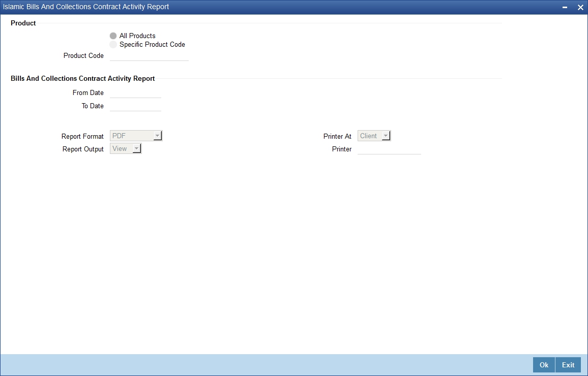Click the Product section heading
This screenshot has height=376, width=588.
(23, 23)
